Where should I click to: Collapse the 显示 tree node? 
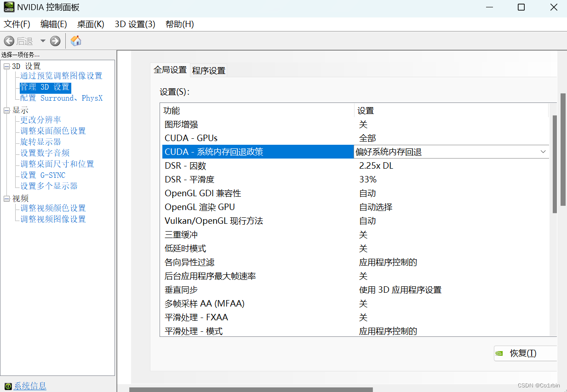pos(6,110)
